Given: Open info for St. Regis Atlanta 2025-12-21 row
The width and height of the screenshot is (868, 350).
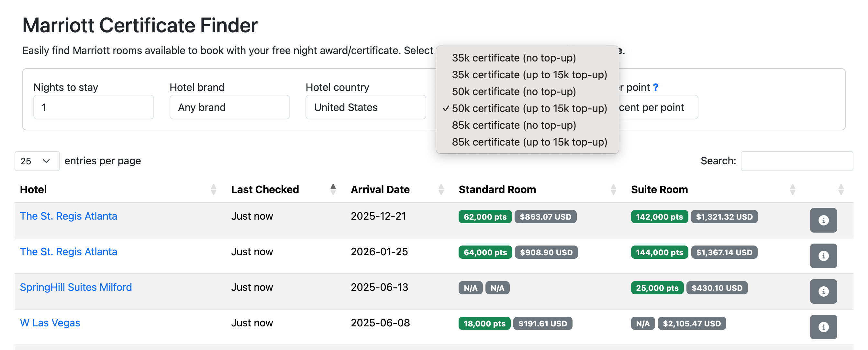Looking at the screenshot, I should (823, 220).
